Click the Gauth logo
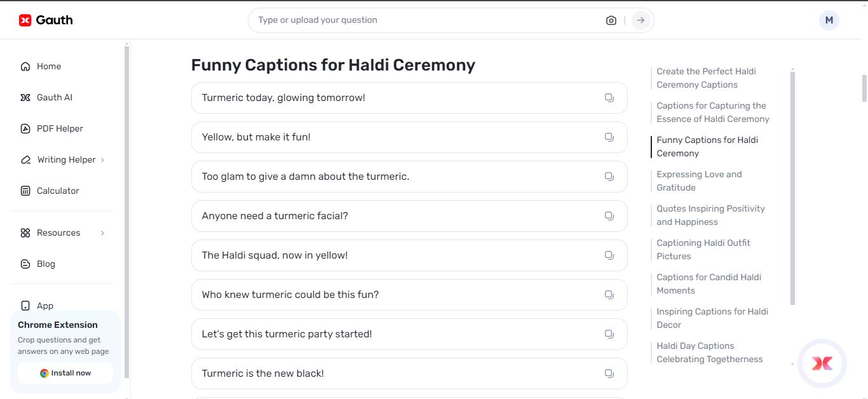 pyautogui.click(x=44, y=20)
